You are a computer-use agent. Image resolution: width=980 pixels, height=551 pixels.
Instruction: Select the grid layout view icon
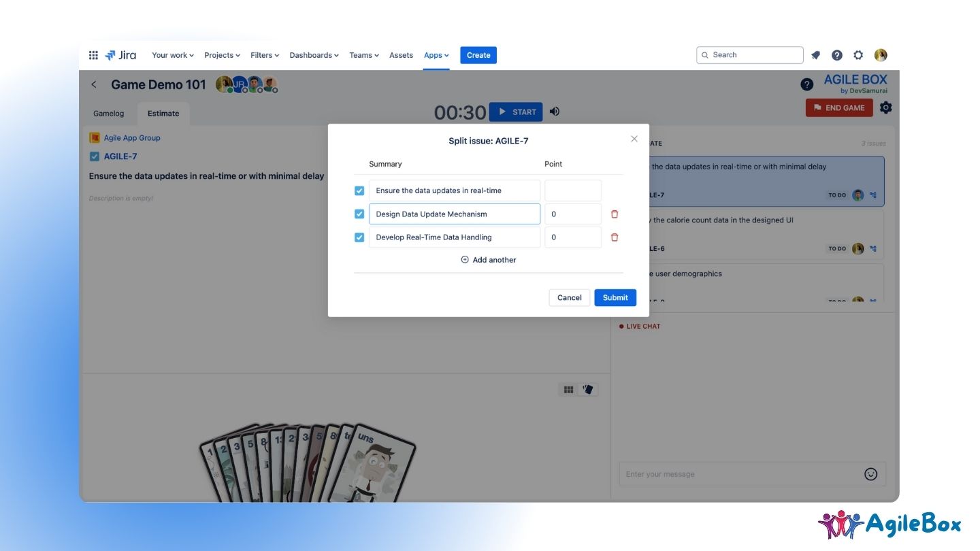click(568, 389)
